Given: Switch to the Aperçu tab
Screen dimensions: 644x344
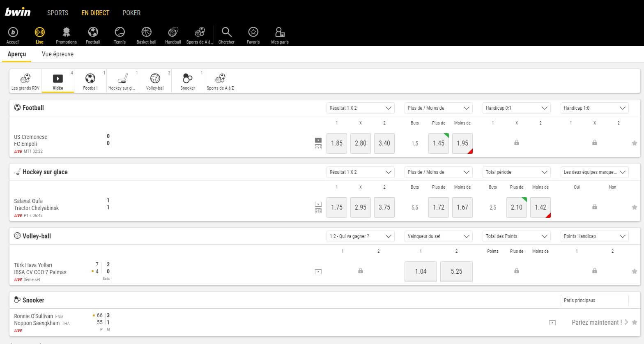Looking at the screenshot, I should pos(17,54).
